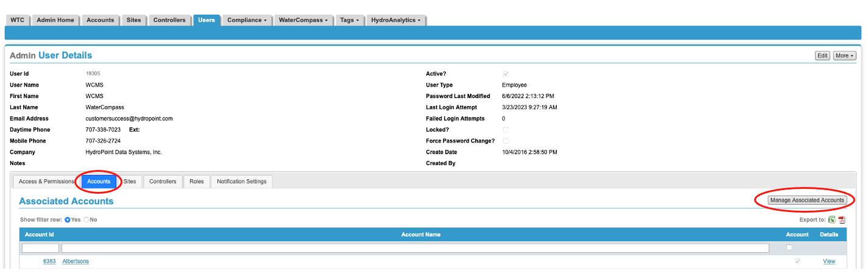Select No for Show filter row
Screen dimensions: 868x276
[86, 219]
